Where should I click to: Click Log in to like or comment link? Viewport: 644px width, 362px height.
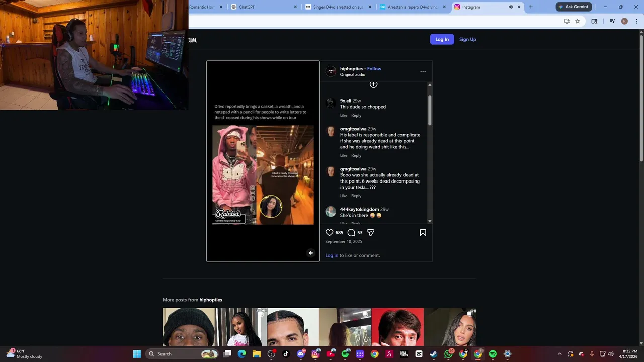pos(332,255)
